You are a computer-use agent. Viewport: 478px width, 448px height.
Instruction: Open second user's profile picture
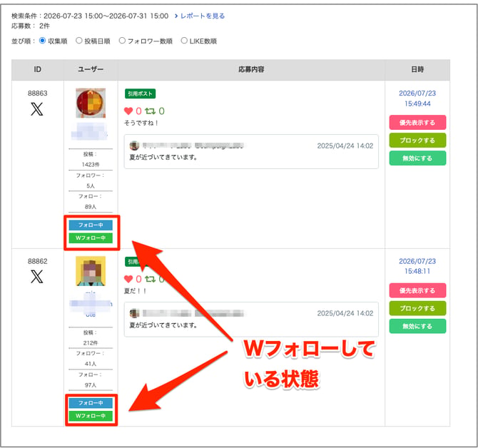click(x=91, y=271)
